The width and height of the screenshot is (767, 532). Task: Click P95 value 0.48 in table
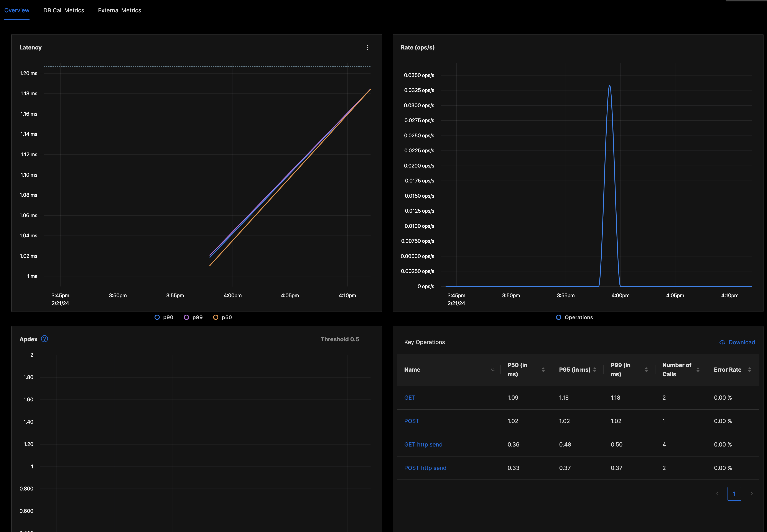point(565,445)
